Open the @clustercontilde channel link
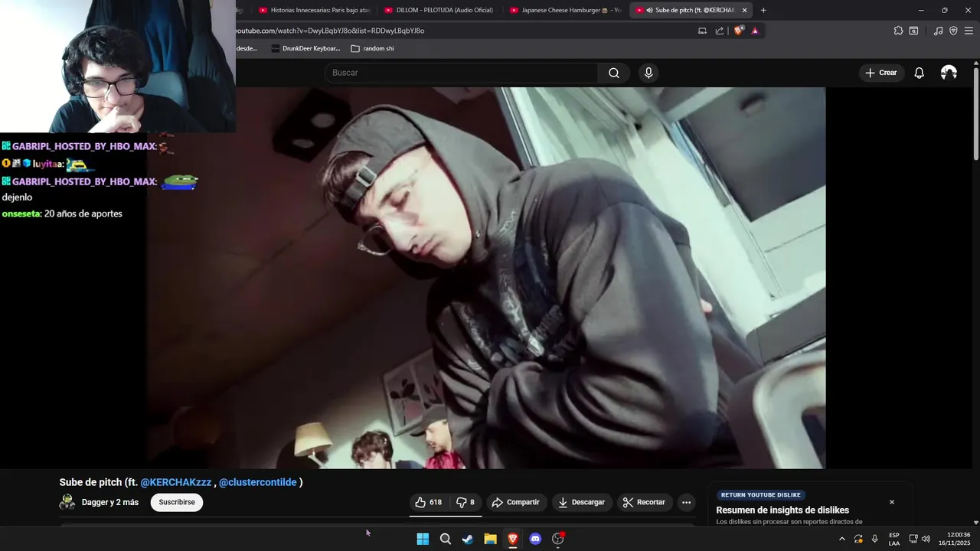The image size is (980, 551). click(258, 482)
